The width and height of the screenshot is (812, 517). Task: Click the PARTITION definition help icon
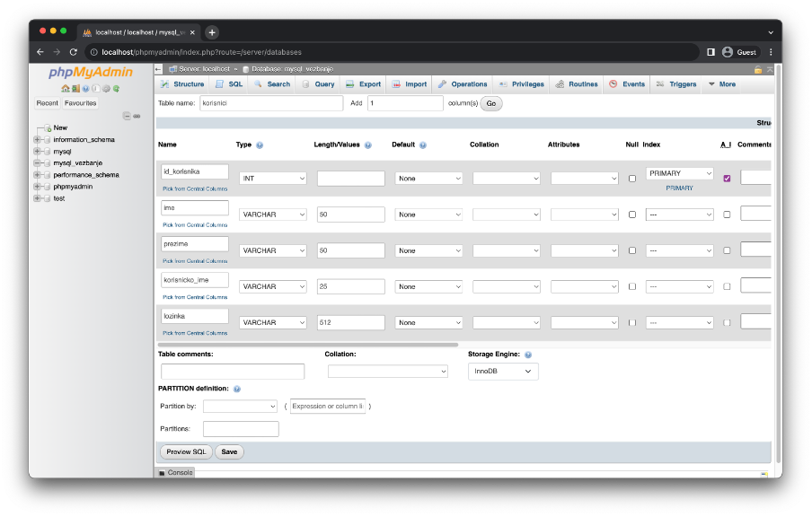point(237,389)
